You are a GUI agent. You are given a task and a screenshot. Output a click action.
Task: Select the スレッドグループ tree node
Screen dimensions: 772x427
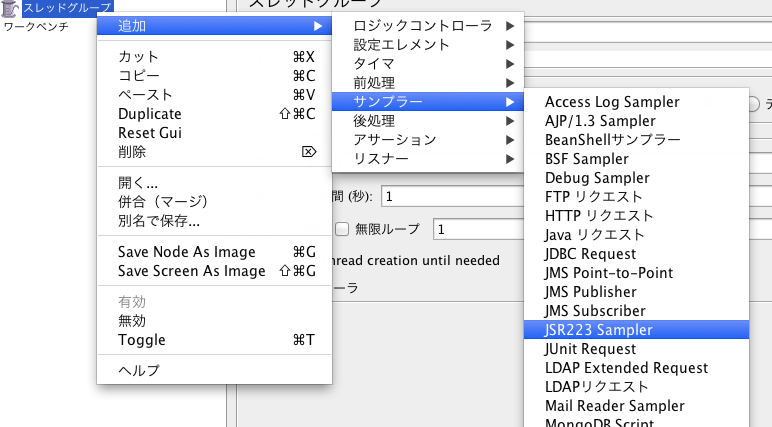68,7
